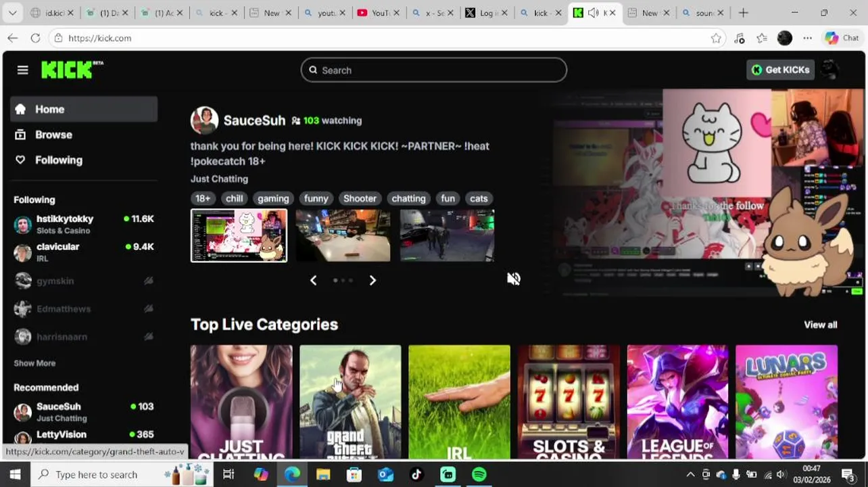Open the Slots & Casino category card
The width and height of the screenshot is (868, 487).
point(569,402)
